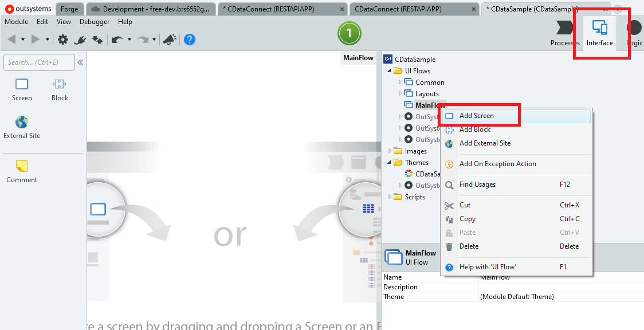Choose Copy in context menu
The image size is (644, 330).
[x=516, y=219]
